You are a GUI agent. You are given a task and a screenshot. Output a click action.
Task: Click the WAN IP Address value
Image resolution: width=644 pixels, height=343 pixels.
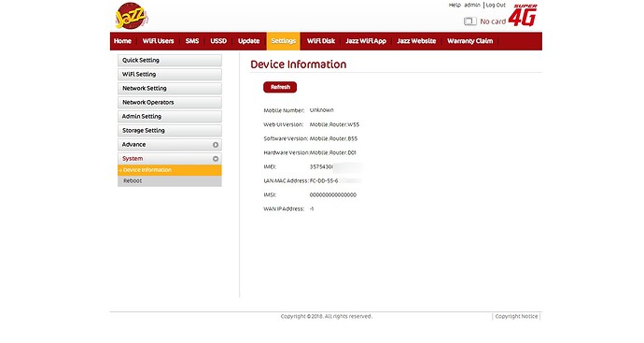pos(312,209)
